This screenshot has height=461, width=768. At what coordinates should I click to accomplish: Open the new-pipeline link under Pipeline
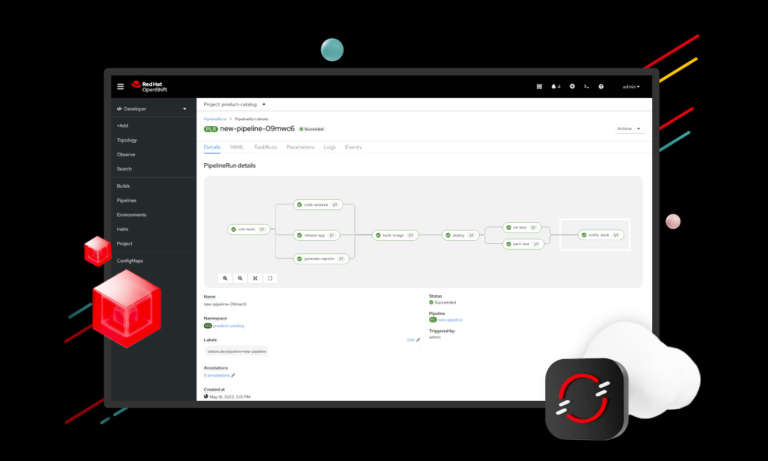click(x=450, y=320)
